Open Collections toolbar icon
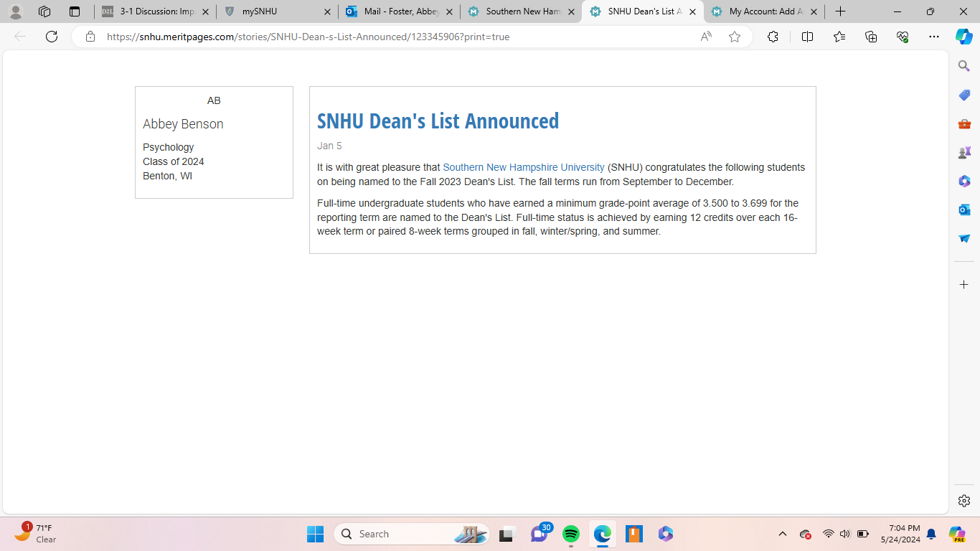This screenshot has height=551, width=980. (871, 37)
